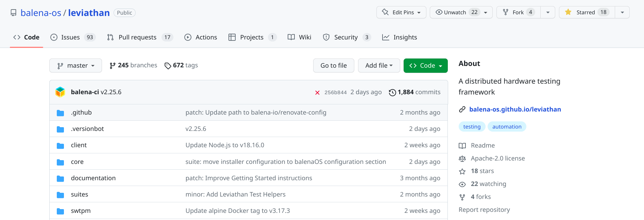Open the client folder
This screenshot has width=644, height=220.
[79, 145]
